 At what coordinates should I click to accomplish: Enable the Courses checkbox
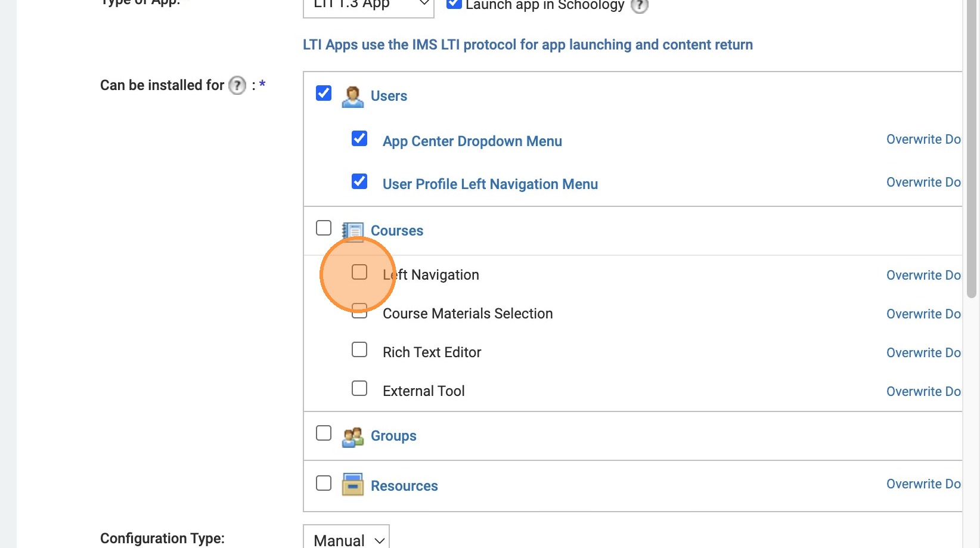(x=324, y=228)
